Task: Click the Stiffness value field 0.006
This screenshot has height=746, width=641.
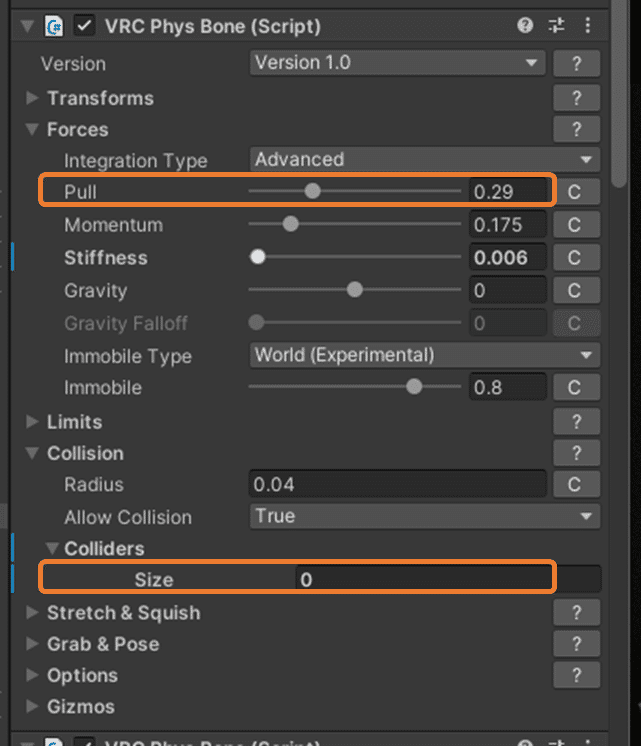Action: 507,257
